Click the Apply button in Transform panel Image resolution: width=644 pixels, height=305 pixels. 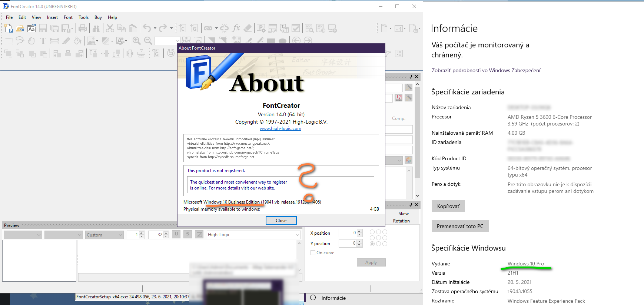[x=371, y=262]
